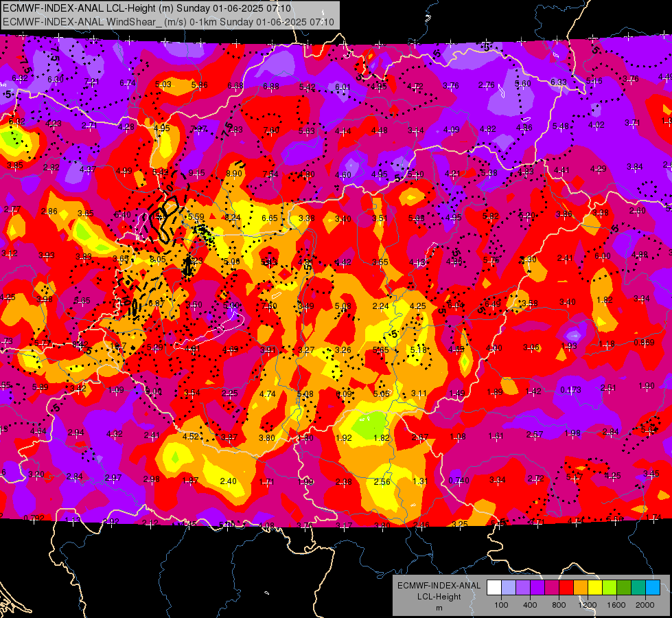Click the wind shear value '1.87'
The height and width of the screenshot is (618, 672).
[190, 481]
